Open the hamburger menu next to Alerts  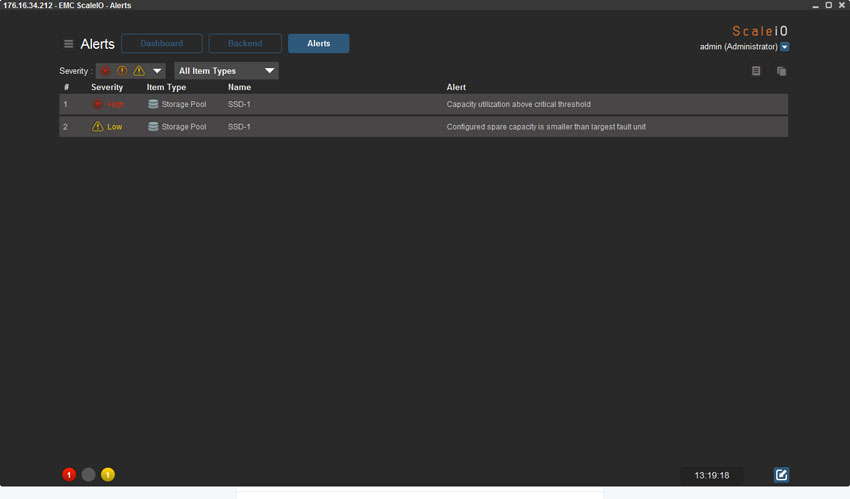pyautogui.click(x=68, y=44)
